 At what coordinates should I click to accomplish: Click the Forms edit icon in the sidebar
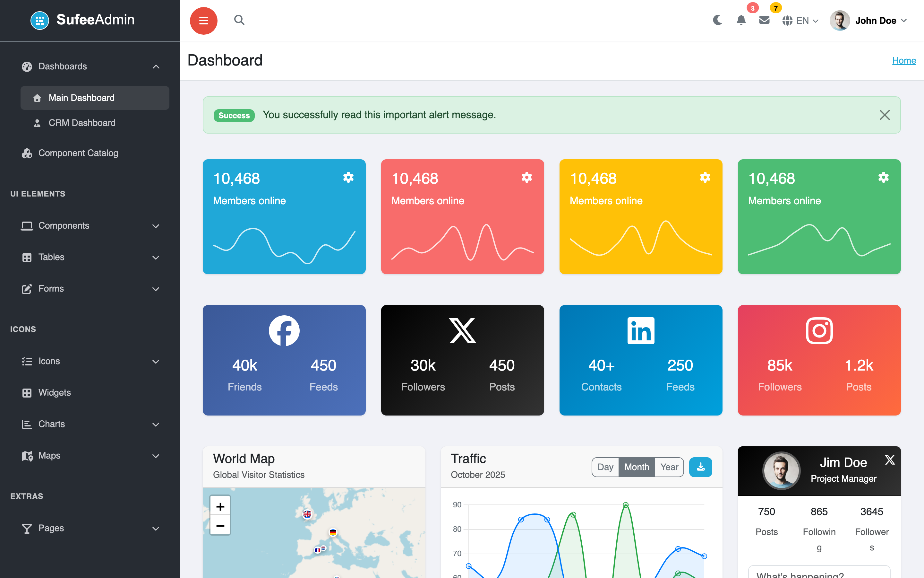(x=27, y=289)
